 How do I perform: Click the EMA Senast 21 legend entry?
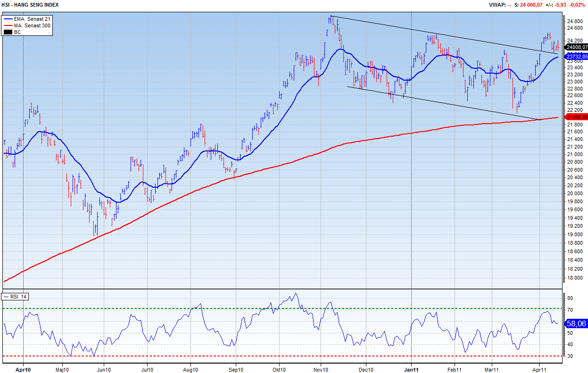click(x=32, y=19)
